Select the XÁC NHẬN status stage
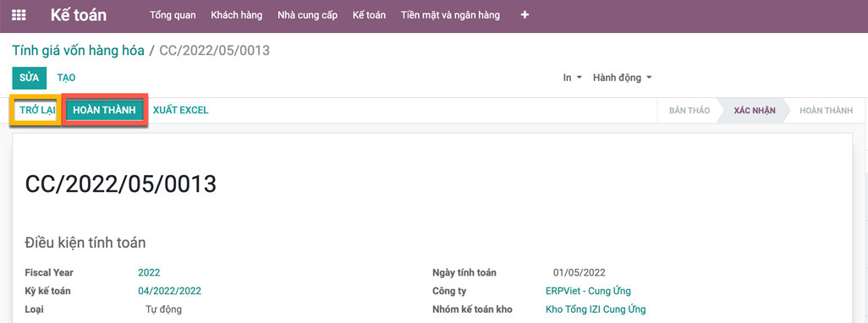The width and height of the screenshot is (868, 323). click(755, 111)
